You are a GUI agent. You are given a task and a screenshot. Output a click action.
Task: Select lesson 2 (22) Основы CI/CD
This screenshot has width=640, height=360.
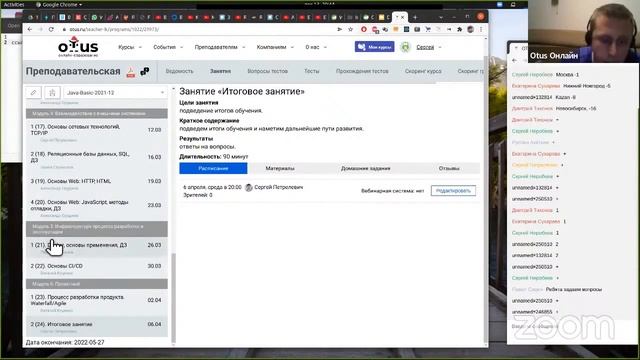pyautogui.click(x=97, y=268)
